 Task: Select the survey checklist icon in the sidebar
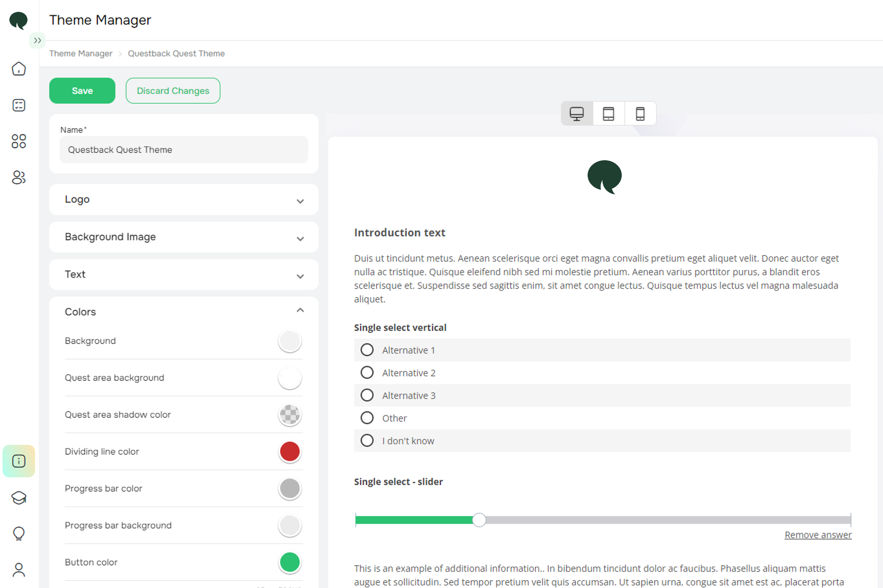(18, 105)
